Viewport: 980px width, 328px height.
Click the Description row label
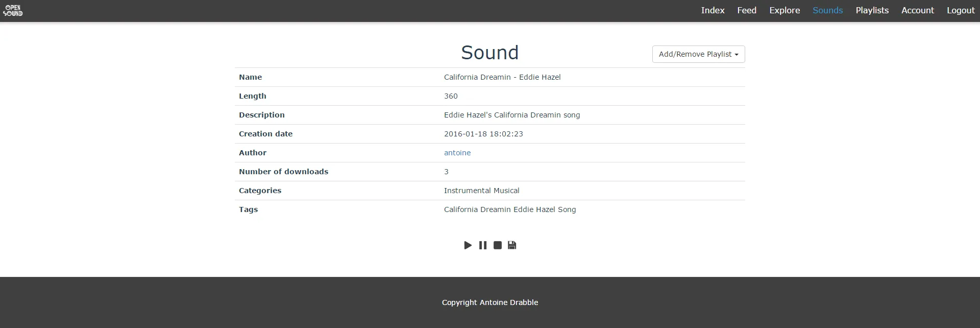click(x=262, y=115)
